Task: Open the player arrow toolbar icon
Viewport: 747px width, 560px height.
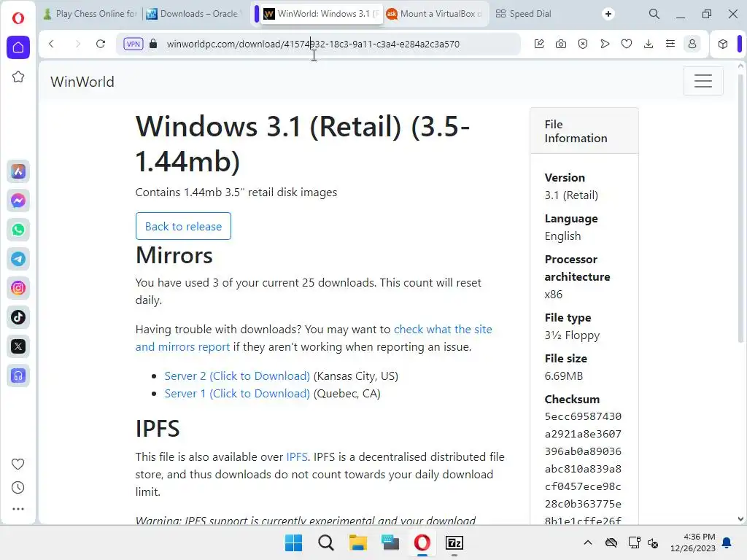Action: 605,44
